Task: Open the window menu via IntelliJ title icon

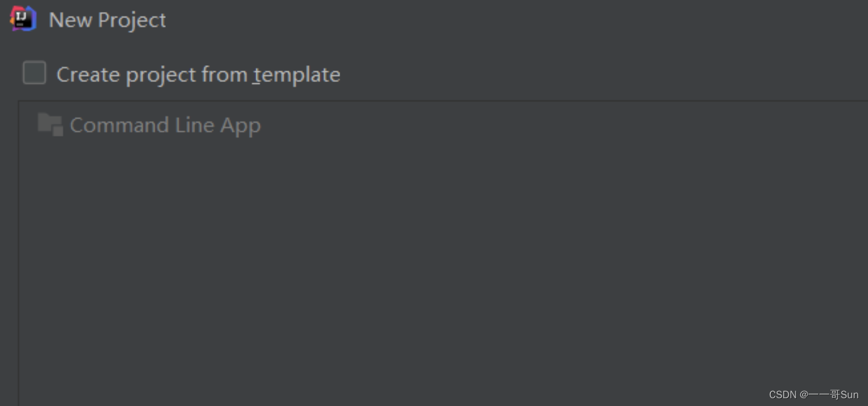Action: [23, 19]
